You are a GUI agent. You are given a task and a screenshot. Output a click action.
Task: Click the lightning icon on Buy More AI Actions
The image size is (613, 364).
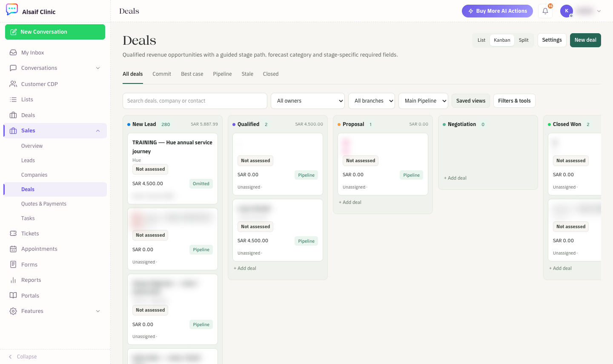(471, 11)
